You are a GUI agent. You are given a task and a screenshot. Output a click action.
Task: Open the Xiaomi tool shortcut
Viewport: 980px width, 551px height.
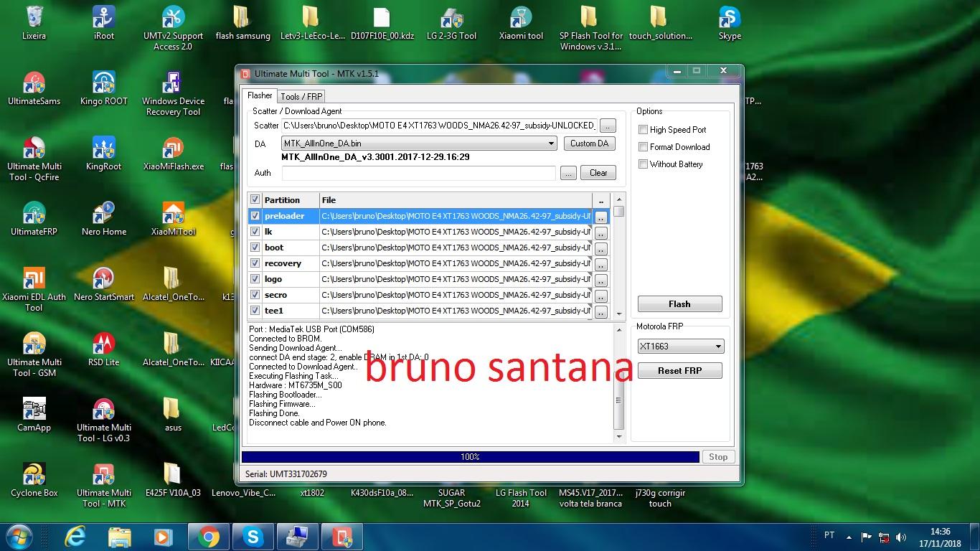521,23
